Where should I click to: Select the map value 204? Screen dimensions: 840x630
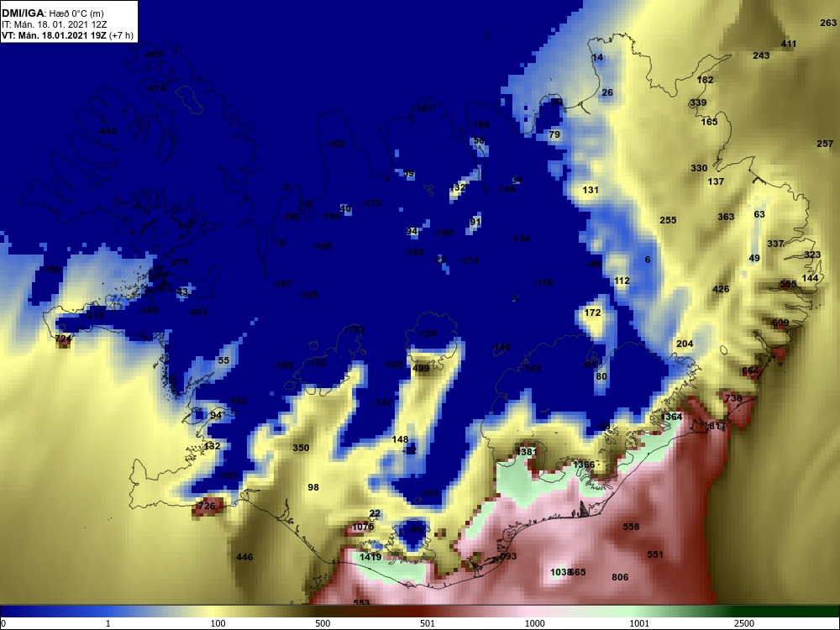click(x=685, y=344)
